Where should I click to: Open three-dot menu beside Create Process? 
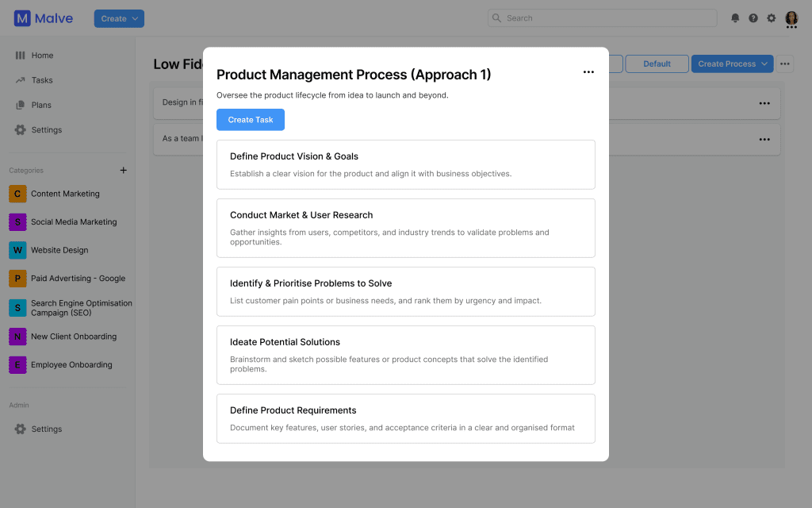tap(785, 63)
